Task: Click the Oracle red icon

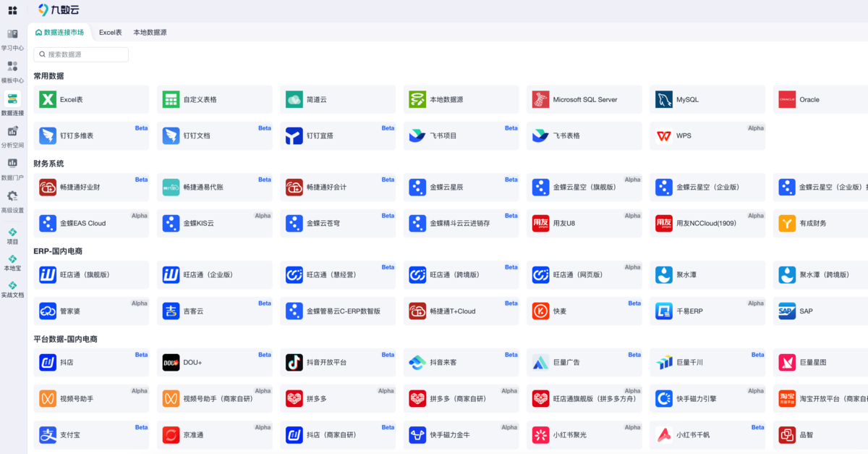Action: tap(787, 100)
